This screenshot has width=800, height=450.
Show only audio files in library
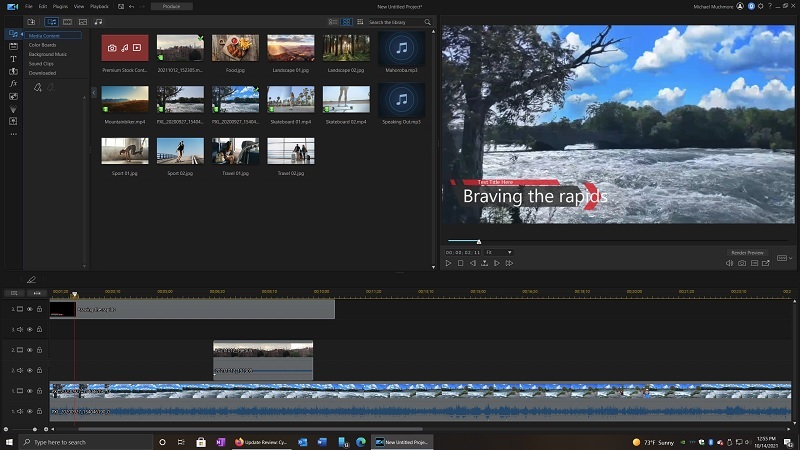[x=98, y=21]
